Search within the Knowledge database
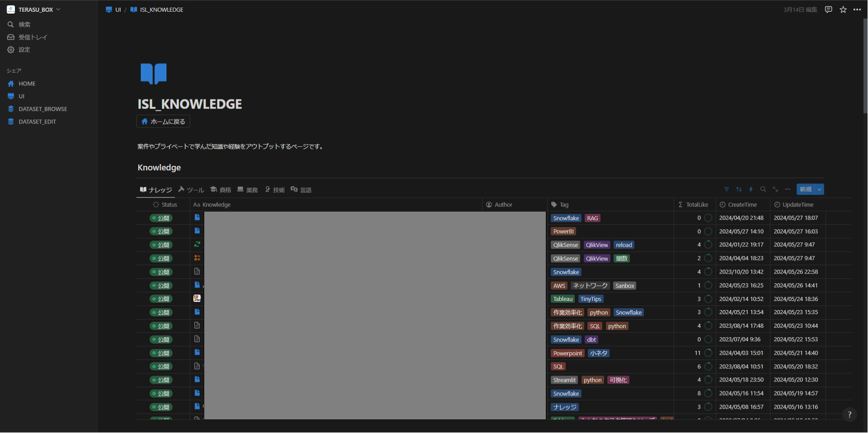 click(x=763, y=189)
